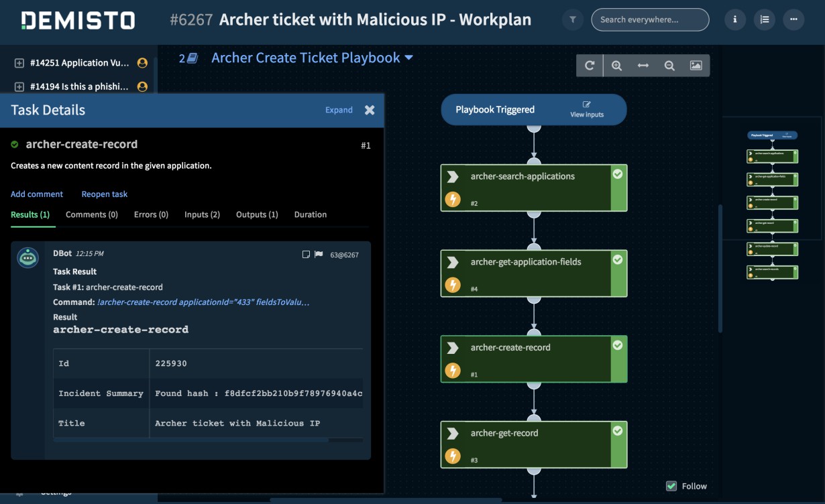Screen dimensions: 825x504
Task: Open the Playbook Triggered node
Action: (x=534, y=109)
